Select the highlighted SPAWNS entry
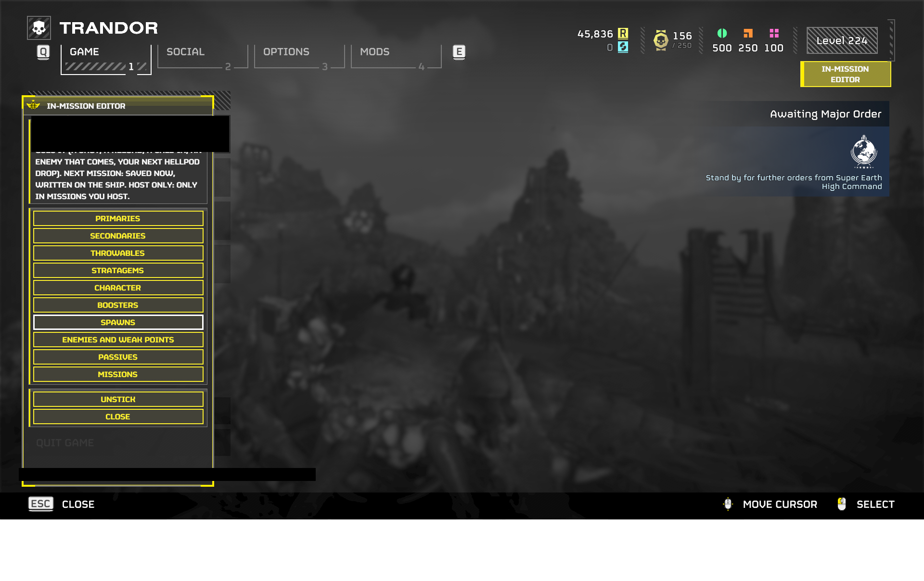 tap(118, 322)
